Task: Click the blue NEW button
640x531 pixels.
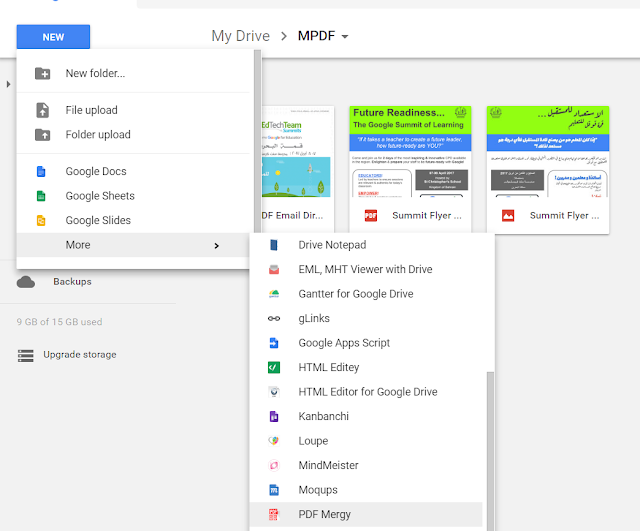Action: [x=53, y=37]
